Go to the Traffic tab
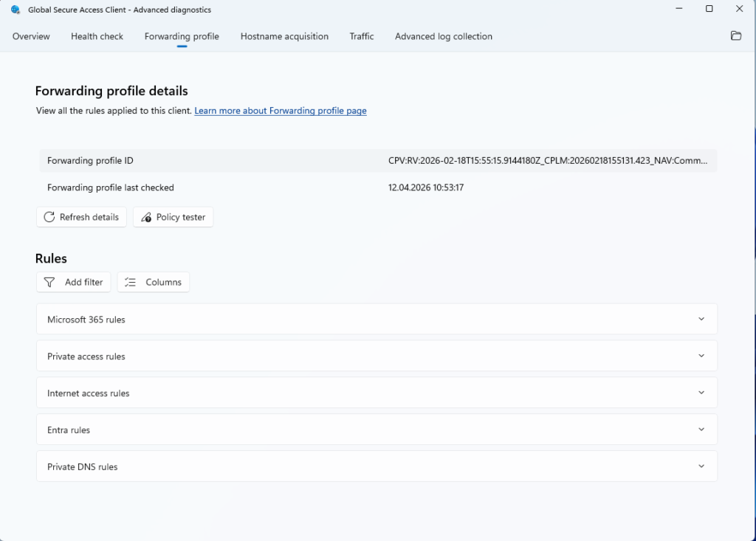Image resolution: width=756 pixels, height=541 pixels. coord(362,36)
